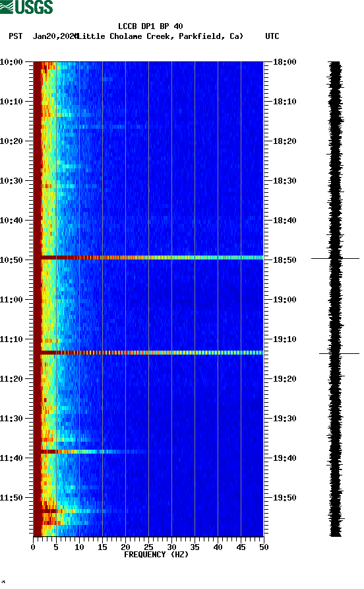Click the broadband event streak near 11:13
Screen dimensions: 364x589
tap(152, 353)
